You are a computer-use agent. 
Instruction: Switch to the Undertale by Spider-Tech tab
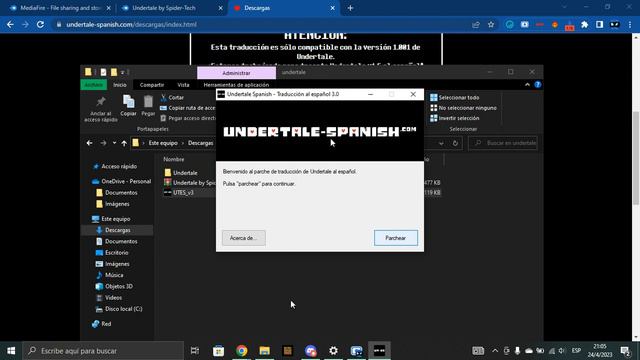[171, 8]
